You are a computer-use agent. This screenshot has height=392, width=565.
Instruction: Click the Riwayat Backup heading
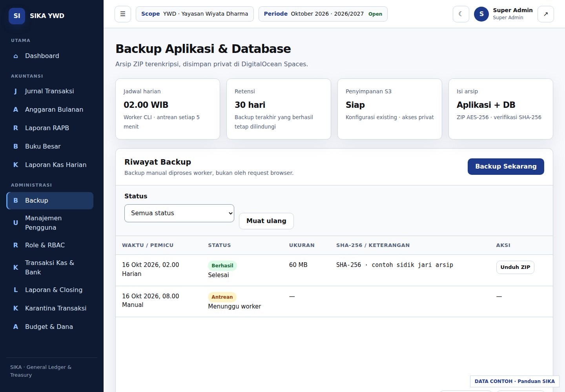(x=158, y=162)
